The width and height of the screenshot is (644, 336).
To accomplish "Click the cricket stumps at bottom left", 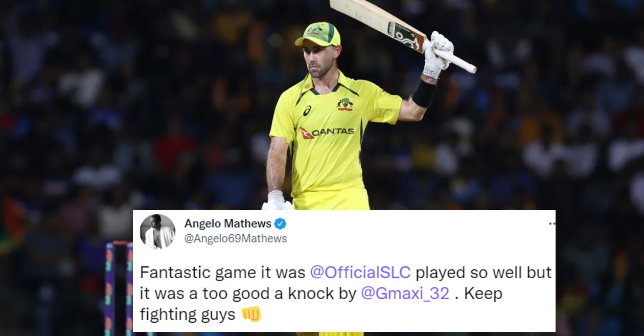I will (x=119, y=289).
